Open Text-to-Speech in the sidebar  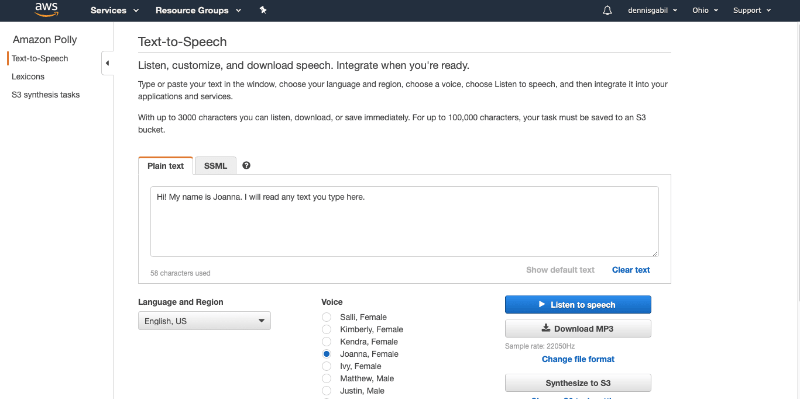pos(40,58)
